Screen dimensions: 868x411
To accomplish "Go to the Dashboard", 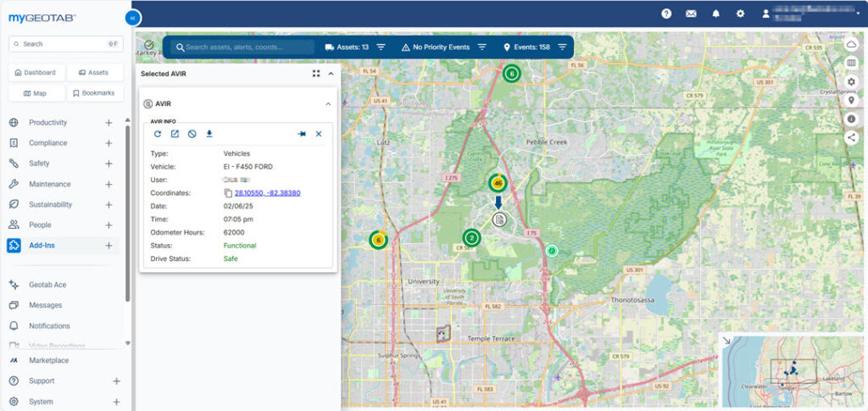I will point(36,73).
